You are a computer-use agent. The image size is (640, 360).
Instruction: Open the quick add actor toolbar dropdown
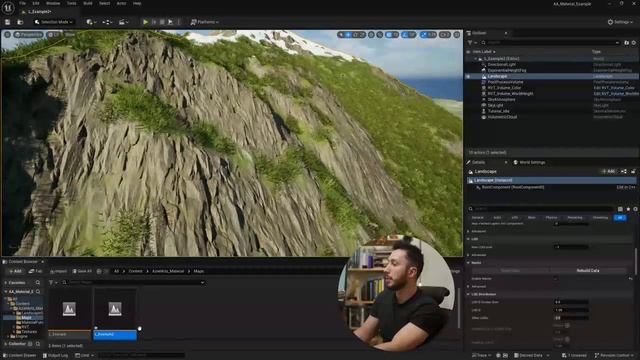(91, 22)
